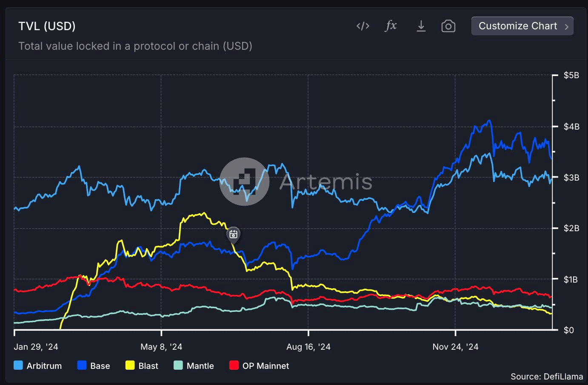Toggle the Blast color swatch in legend
The height and width of the screenshot is (385, 588).
130,365
